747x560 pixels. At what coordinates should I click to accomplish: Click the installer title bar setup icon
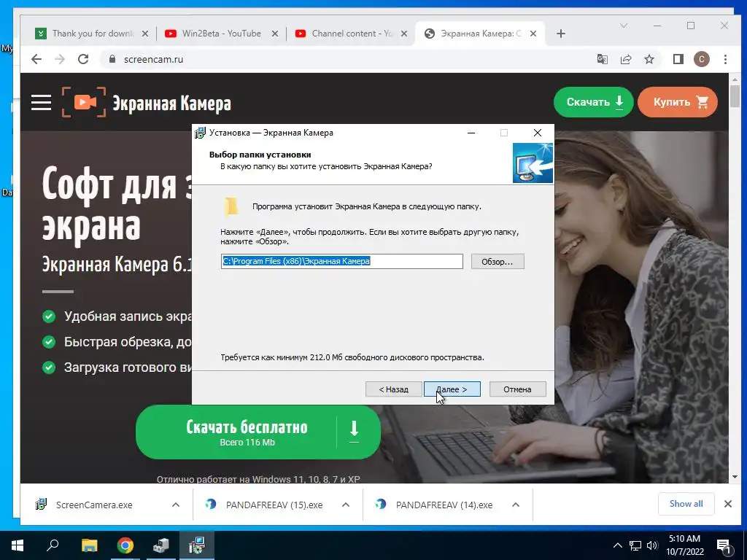pyautogui.click(x=201, y=133)
